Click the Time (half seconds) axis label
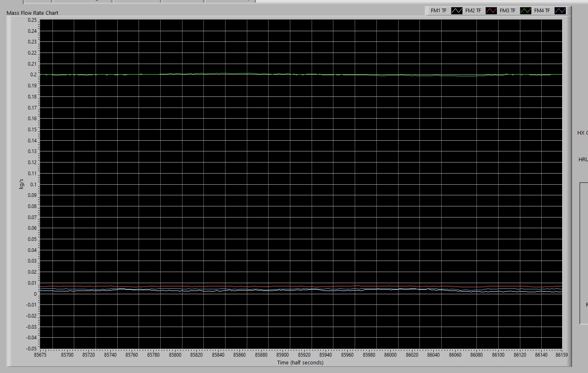The image size is (588, 373). (300, 363)
